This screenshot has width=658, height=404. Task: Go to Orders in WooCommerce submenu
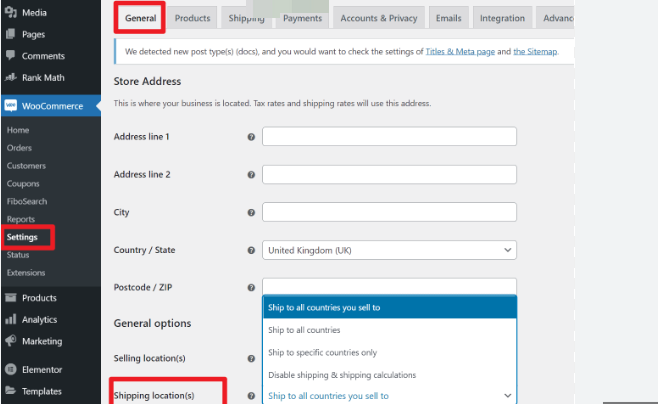tap(19, 148)
